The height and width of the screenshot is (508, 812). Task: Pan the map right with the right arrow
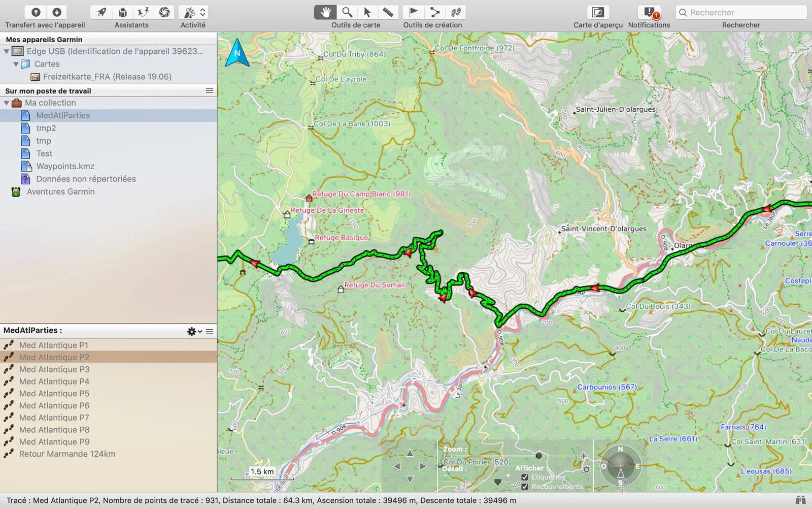tap(423, 466)
